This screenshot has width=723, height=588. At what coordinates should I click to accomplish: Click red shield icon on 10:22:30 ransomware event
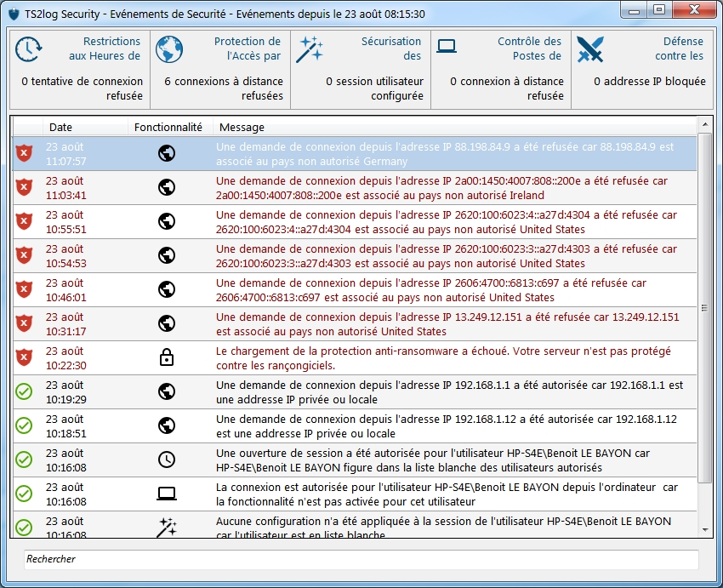(x=24, y=357)
